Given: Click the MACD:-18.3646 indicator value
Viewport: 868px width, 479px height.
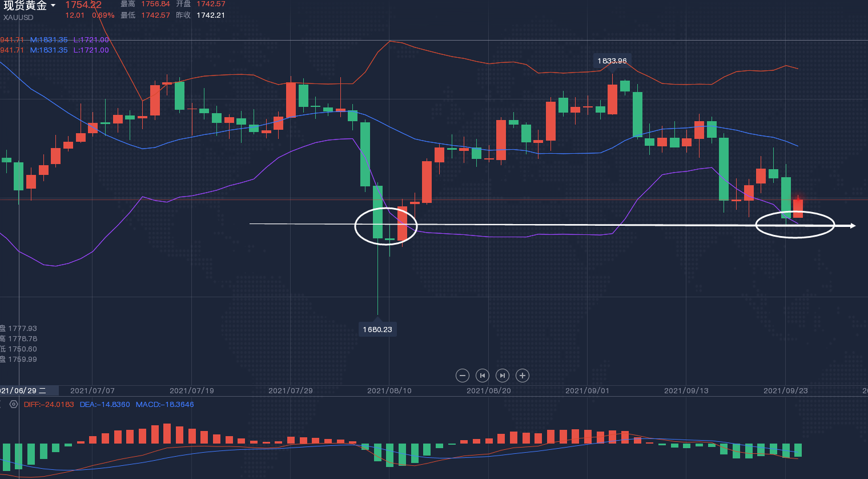Looking at the screenshot, I should [165, 405].
